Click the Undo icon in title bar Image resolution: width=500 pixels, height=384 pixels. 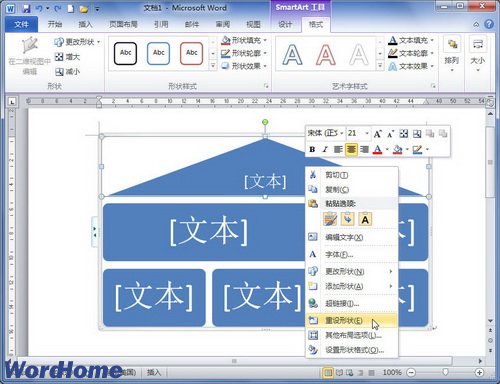pos(39,9)
